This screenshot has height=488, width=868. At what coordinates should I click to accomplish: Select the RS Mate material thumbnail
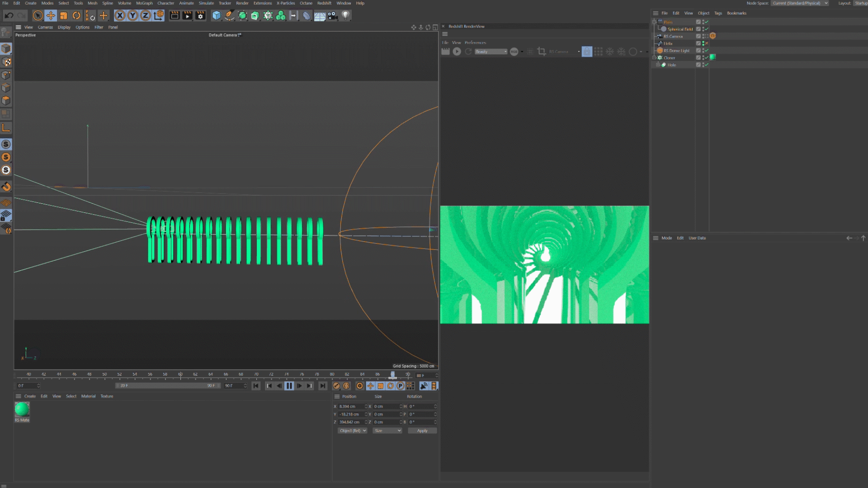(22, 409)
